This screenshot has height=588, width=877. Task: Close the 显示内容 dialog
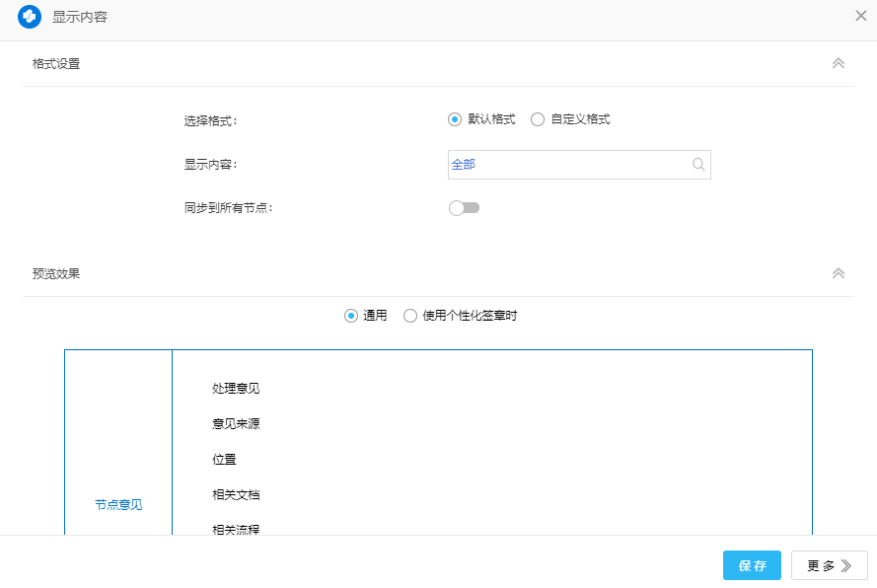860,16
